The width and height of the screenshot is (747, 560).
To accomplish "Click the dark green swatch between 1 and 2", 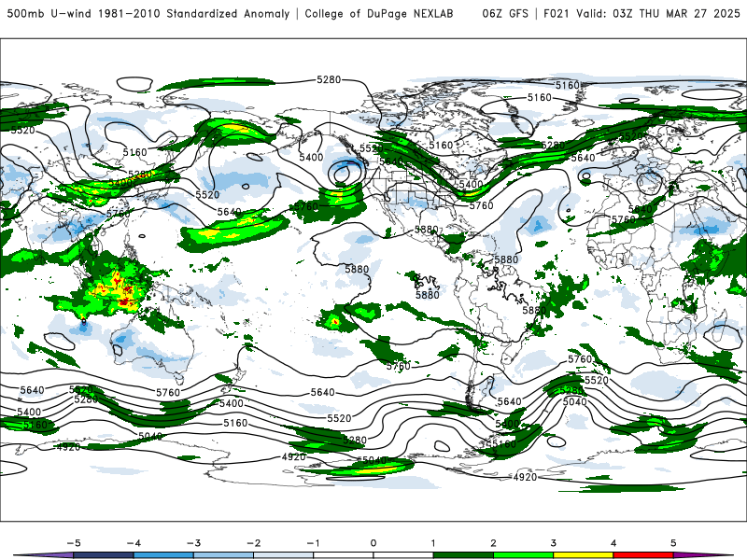I will point(463,555).
